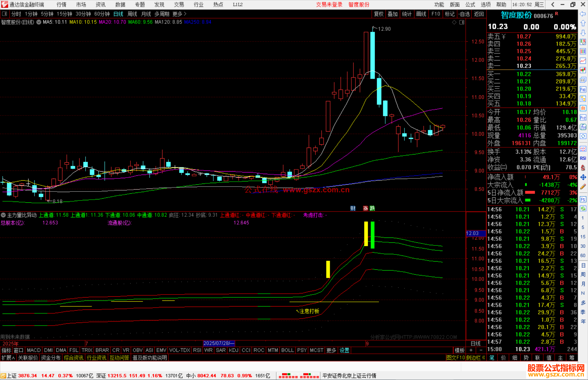Click the diamond icon at chart top right
The image size is (588, 380).
tap(454, 22)
